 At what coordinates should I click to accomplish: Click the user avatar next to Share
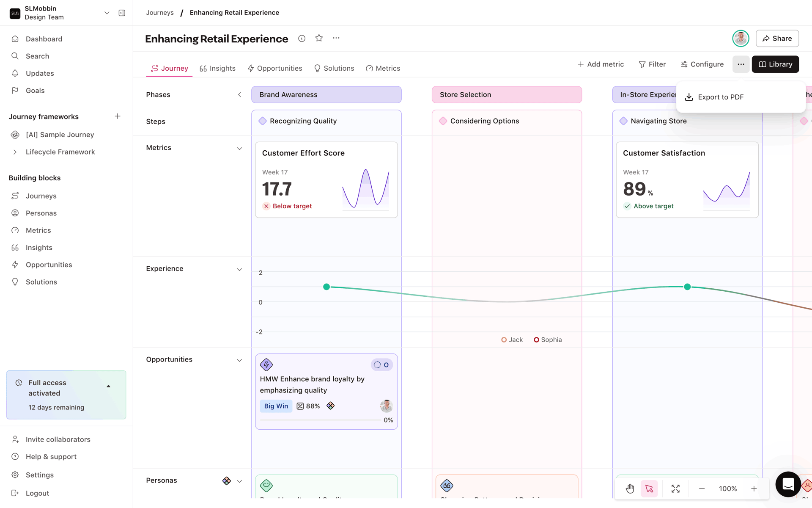point(741,39)
